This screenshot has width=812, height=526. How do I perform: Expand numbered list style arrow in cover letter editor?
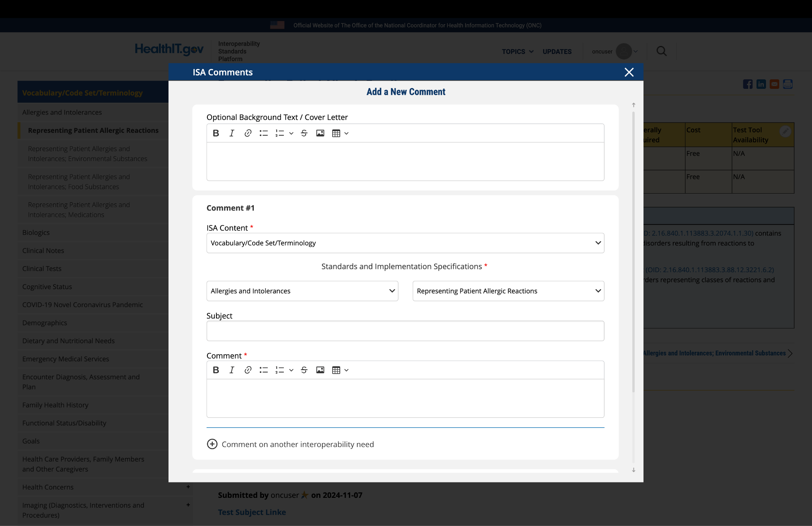[291, 133]
